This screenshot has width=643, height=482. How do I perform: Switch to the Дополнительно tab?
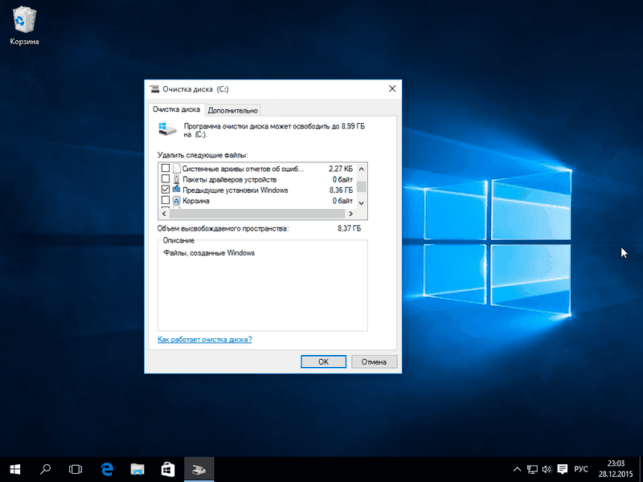pyautogui.click(x=233, y=110)
